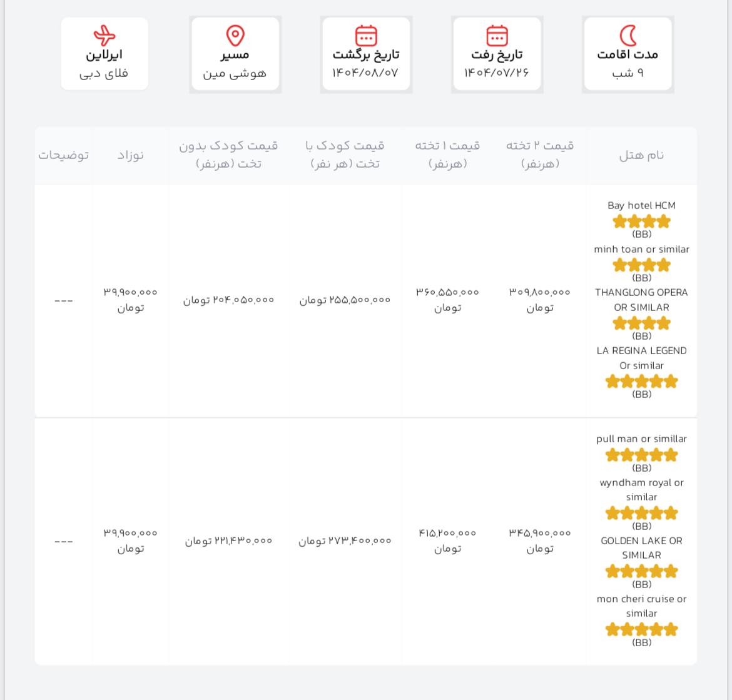Click the mon cheri cruise or similar hotel name

point(641,606)
